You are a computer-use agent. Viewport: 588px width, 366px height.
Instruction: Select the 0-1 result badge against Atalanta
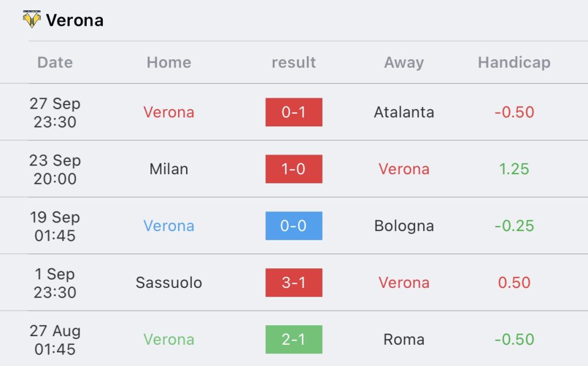click(x=293, y=112)
